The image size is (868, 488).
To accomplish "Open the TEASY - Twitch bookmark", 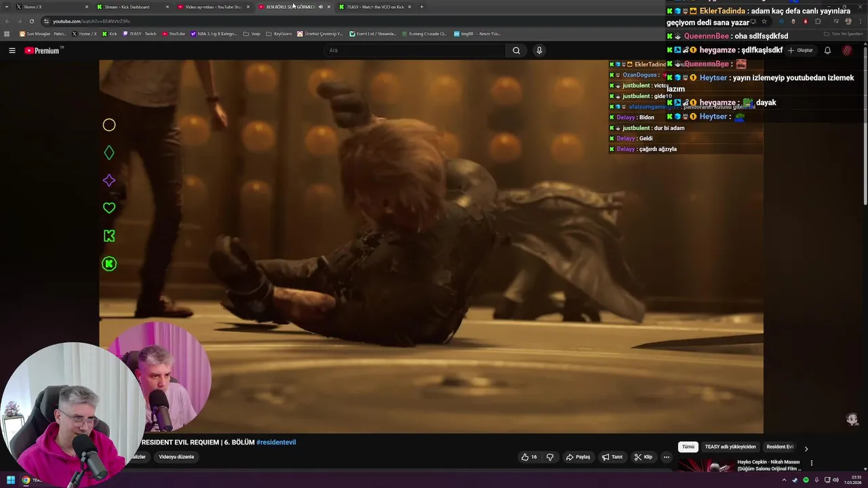I will pos(140,33).
